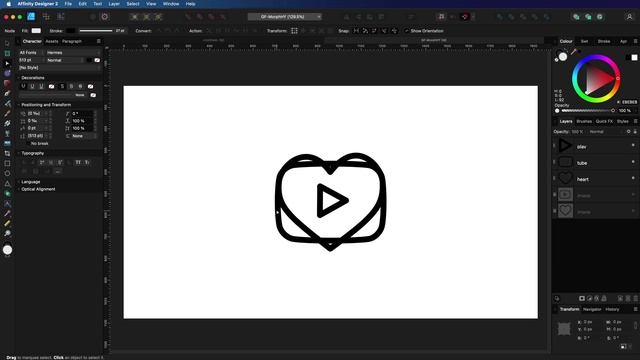Open the document setup gear icon

[105, 17]
